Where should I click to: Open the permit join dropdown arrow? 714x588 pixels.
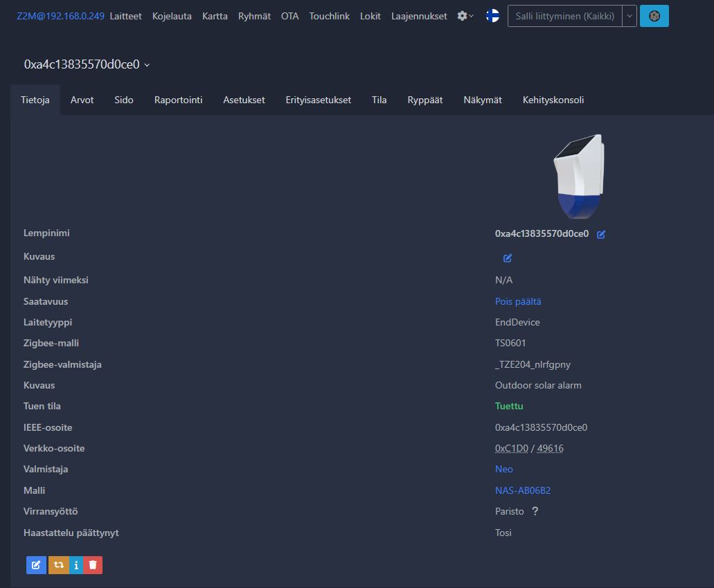point(629,16)
